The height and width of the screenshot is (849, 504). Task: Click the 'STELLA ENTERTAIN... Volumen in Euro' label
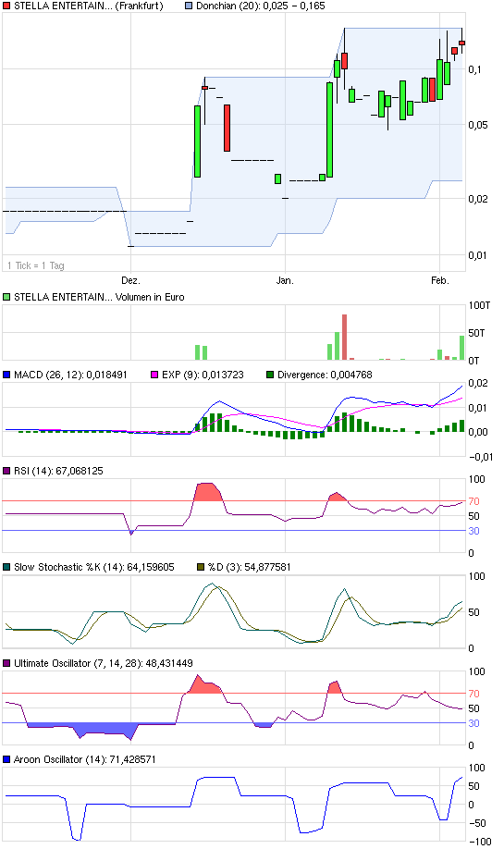tap(99, 297)
